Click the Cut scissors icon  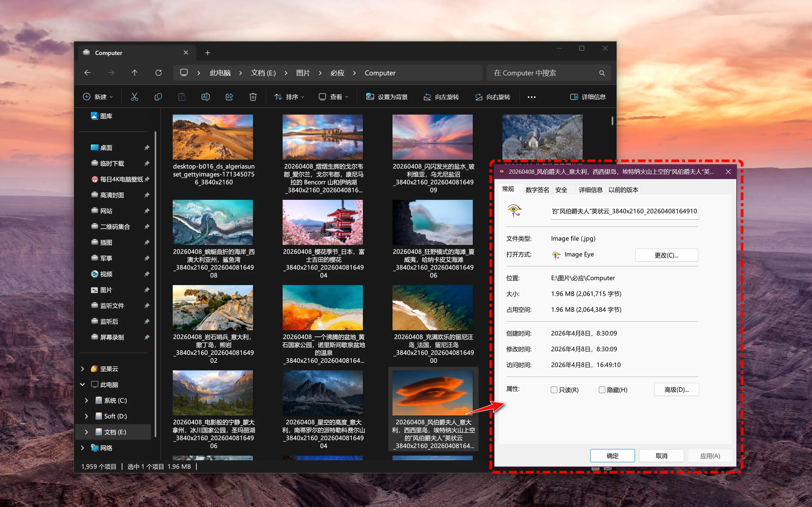pos(134,97)
